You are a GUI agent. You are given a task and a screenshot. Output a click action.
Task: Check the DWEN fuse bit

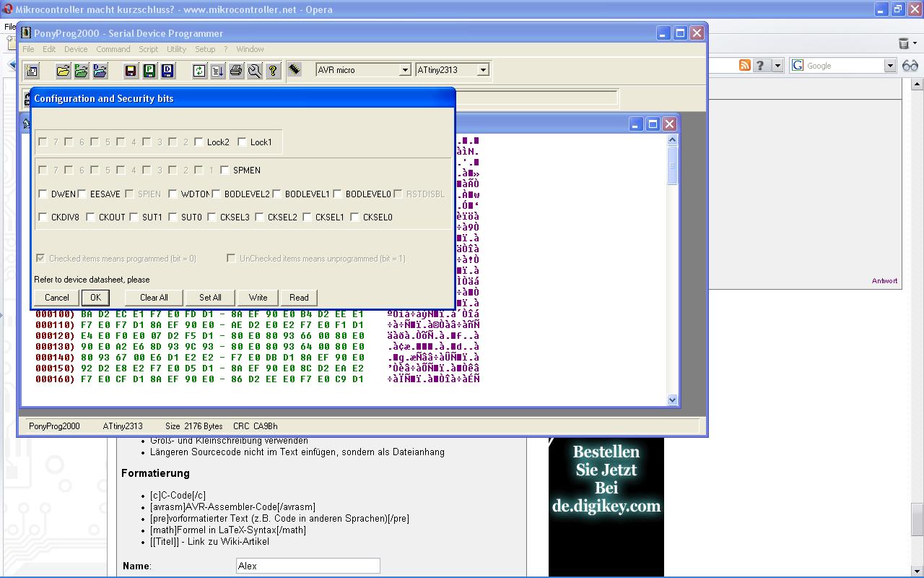coord(43,194)
